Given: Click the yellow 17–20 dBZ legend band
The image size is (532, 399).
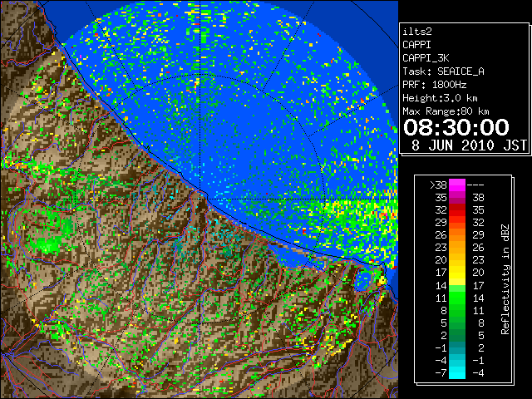Looking at the screenshot, I should pos(457,273).
